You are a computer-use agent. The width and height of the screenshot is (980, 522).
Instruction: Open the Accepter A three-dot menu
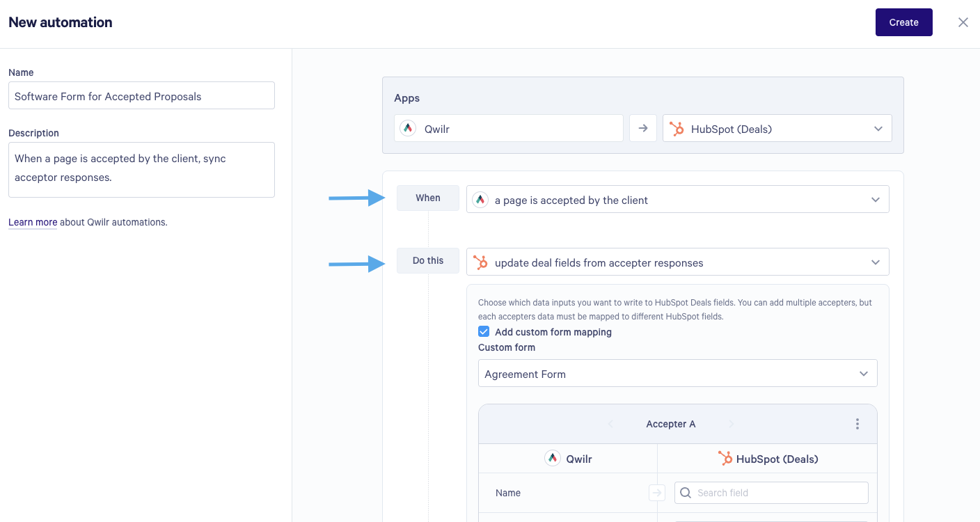tap(857, 424)
